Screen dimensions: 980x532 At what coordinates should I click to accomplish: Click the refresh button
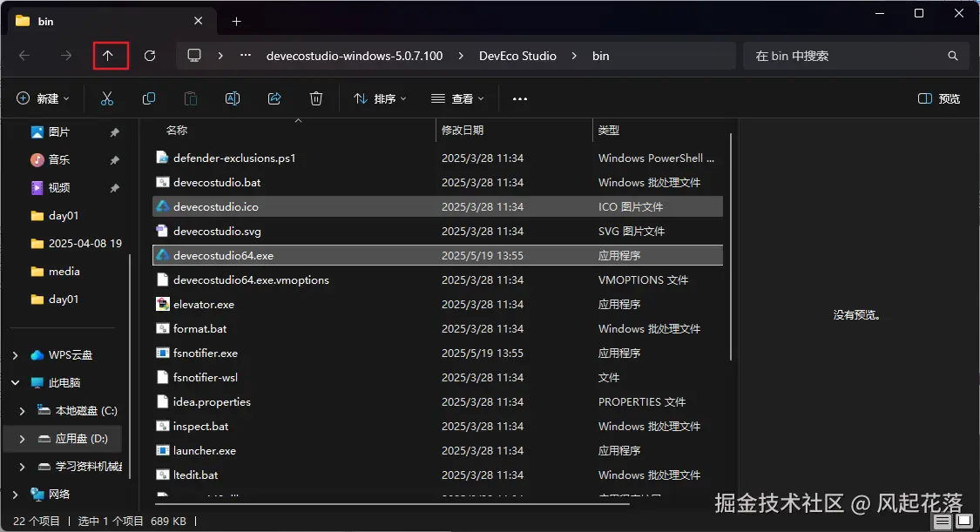(x=149, y=56)
